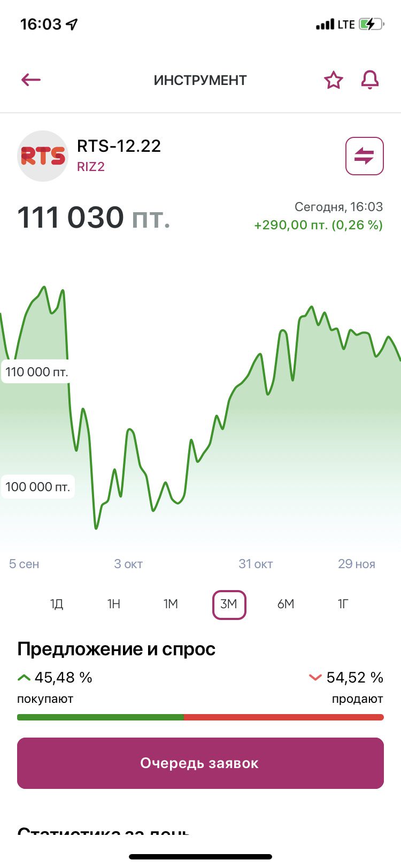Tap the buy/sell ratio bar
Screen dimensions: 401x868
tap(200, 717)
